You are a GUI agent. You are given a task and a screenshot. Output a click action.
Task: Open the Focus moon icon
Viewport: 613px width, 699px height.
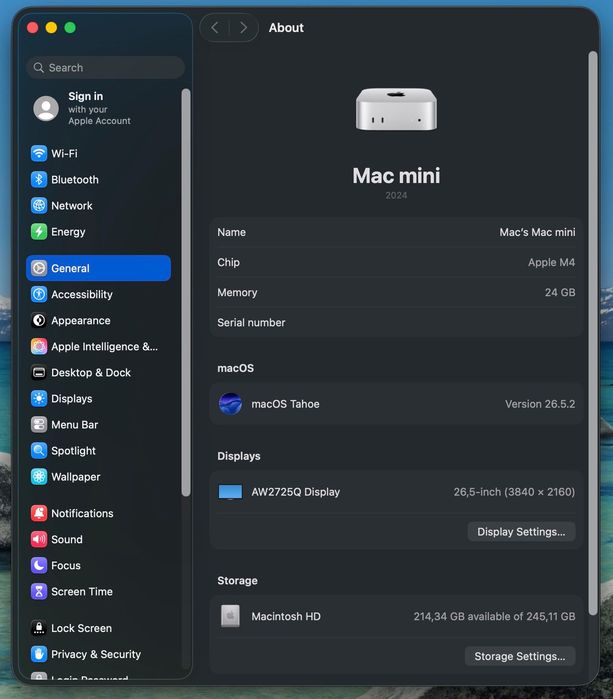point(39,565)
